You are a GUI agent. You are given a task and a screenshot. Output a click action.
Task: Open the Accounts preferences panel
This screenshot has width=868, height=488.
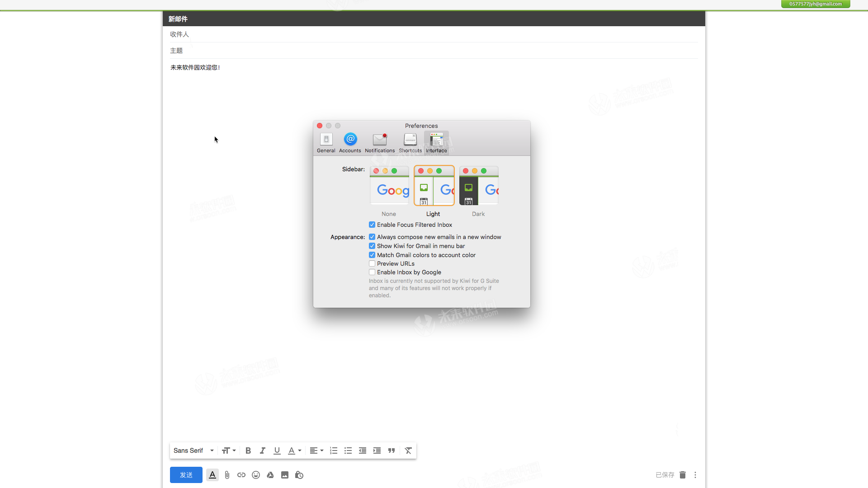(x=350, y=142)
